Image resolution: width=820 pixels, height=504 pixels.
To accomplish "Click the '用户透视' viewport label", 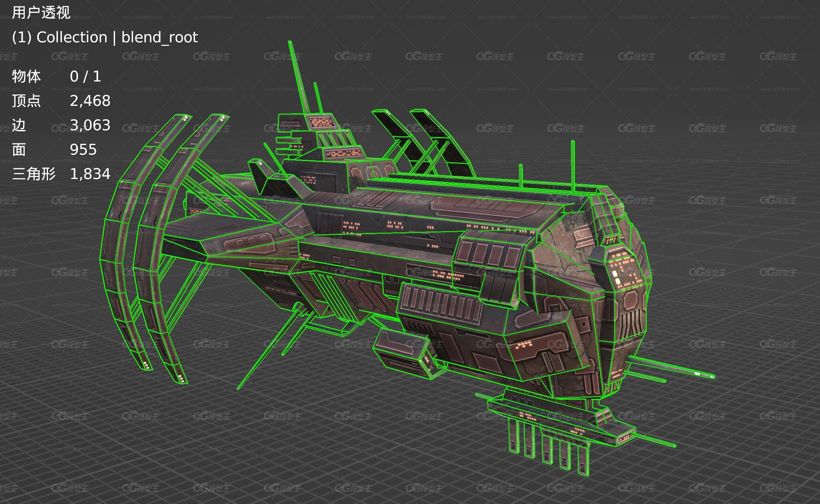I will point(41,13).
